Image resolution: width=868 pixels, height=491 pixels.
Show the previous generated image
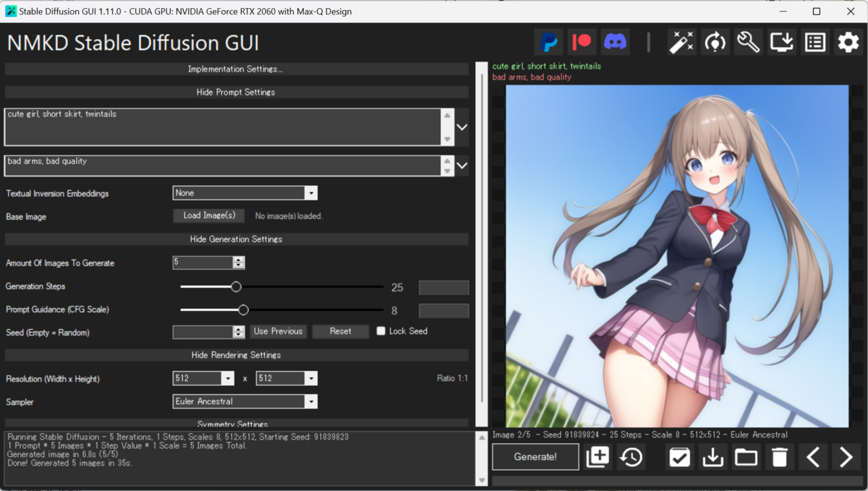point(813,457)
